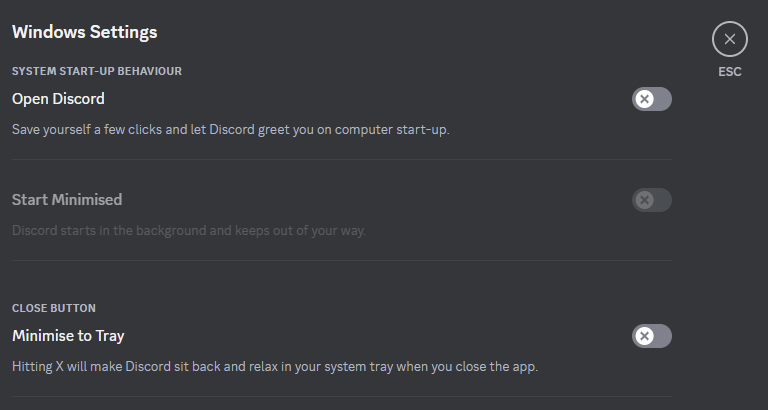This screenshot has width=768, height=410.
Task: Close settings with the circled X icon
Action: (x=730, y=40)
